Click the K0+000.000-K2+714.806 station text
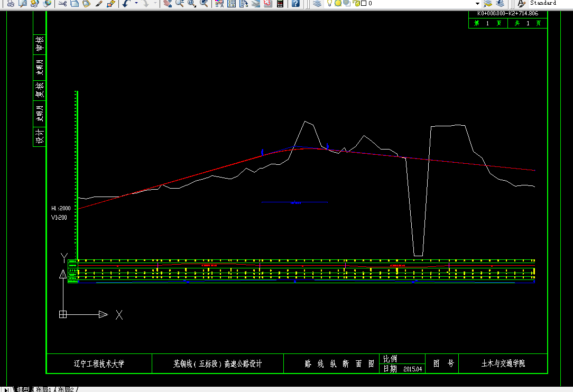 click(x=507, y=14)
